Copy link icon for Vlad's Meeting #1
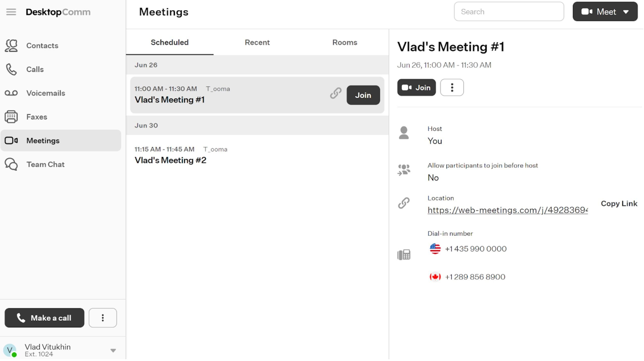 [336, 93]
